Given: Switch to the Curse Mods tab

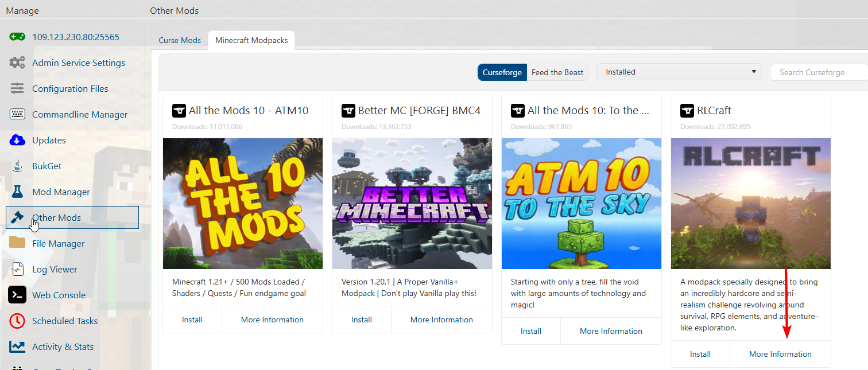Looking at the screenshot, I should [x=180, y=41].
